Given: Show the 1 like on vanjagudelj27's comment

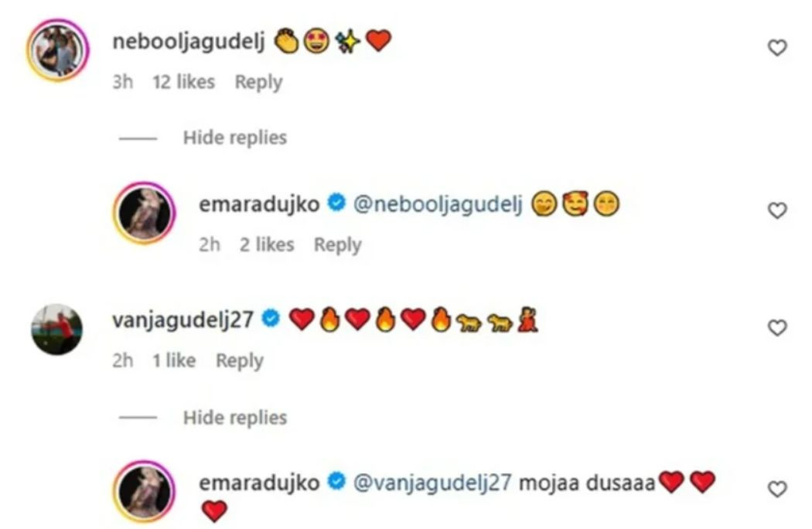Looking at the screenshot, I should [174, 360].
